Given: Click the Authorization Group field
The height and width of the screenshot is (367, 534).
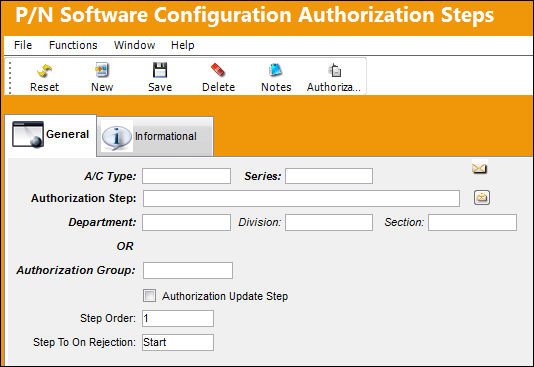Looking at the screenshot, I should 188,270.
